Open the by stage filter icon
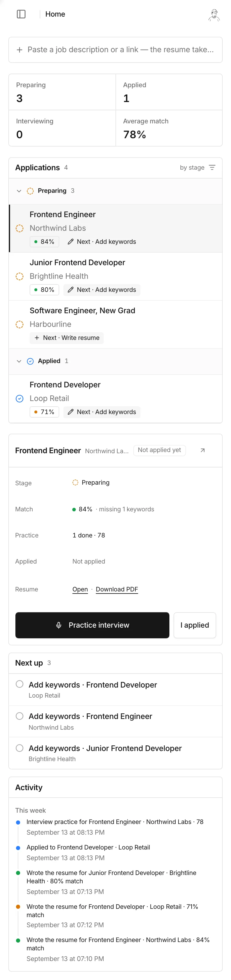The image size is (231, 980). click(212, 167)
